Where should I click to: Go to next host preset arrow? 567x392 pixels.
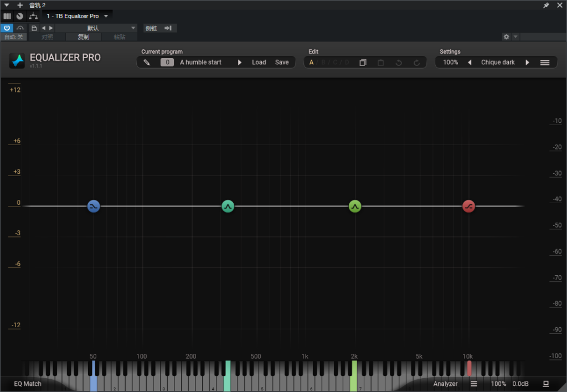pyautogui.click(x=51, y=28)
